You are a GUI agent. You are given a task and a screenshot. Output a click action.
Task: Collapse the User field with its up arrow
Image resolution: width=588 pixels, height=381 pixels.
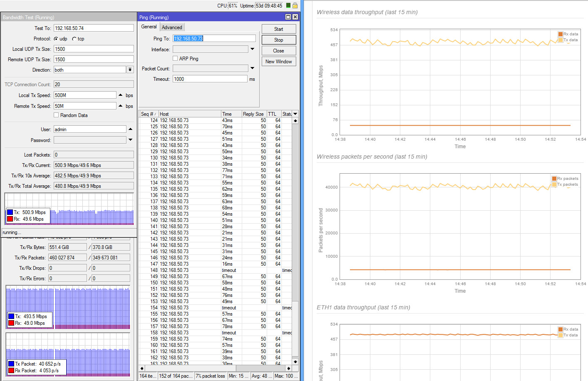(130, 129)
